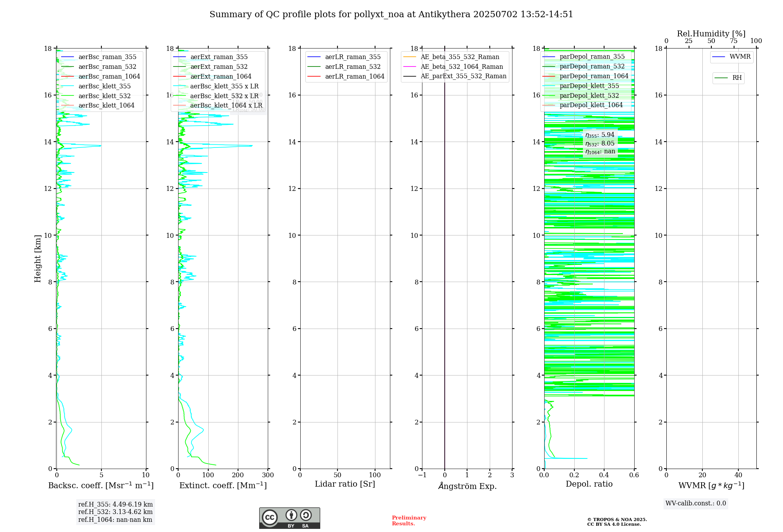Image resolution: width=783 pixels, height=532 pixels.
Task: Click the Creative Commons CC license badge
Action: [x=289, y=518]
